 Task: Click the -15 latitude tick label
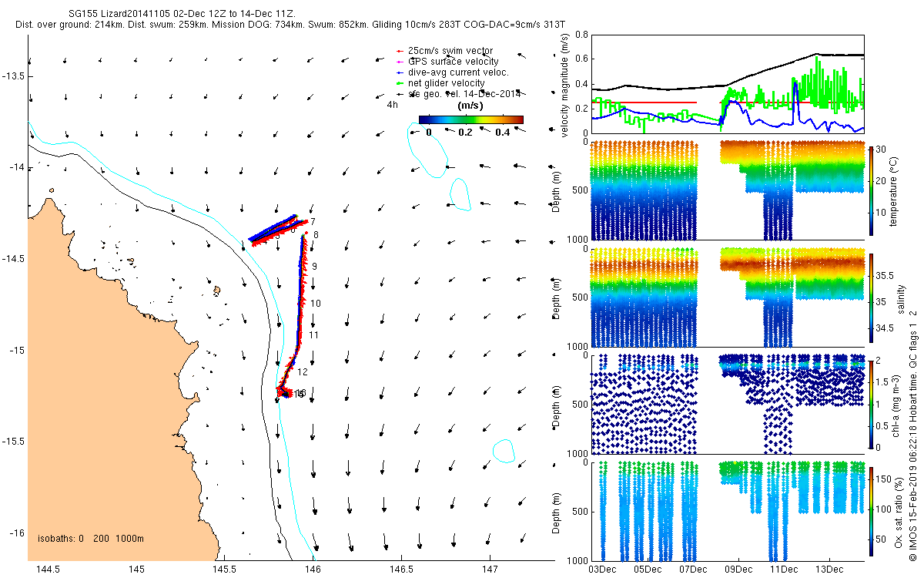(x=15, y=351)
